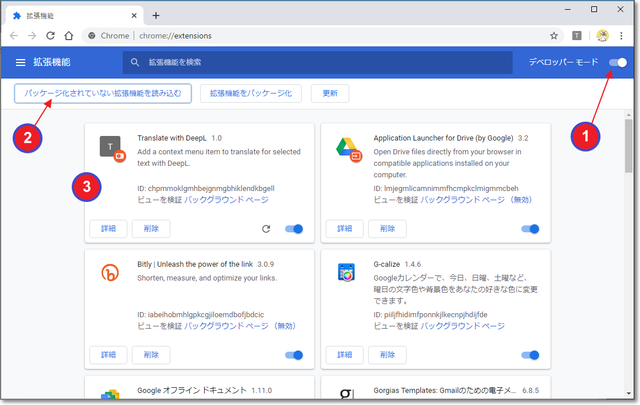Screen dimensions: 640x405
Task: Click the reload icon on Translate with DeepL card
Action: point(265,229)
